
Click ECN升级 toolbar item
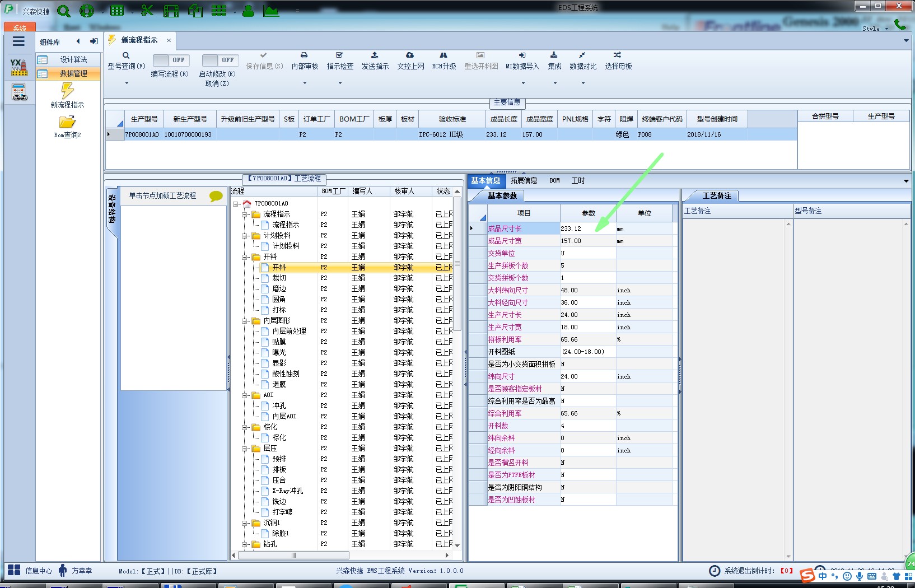point(444,61)
